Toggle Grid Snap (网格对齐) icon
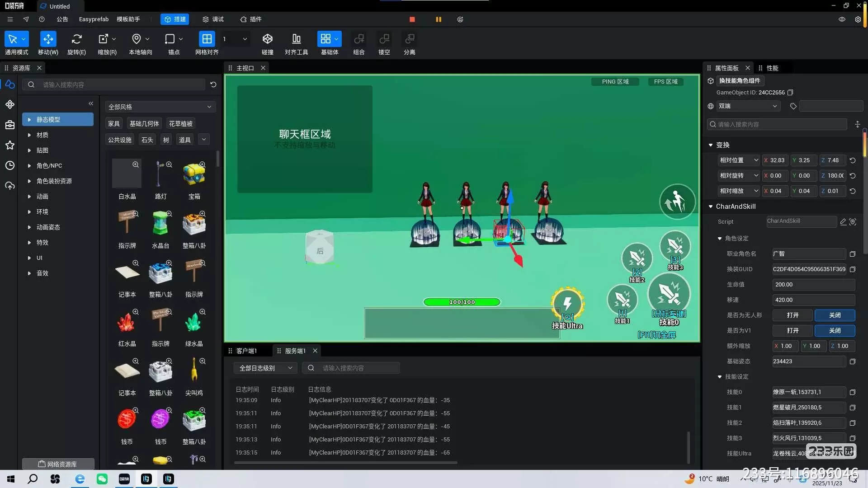This screenshot has width=868, height=488. (x=207, y=39)
